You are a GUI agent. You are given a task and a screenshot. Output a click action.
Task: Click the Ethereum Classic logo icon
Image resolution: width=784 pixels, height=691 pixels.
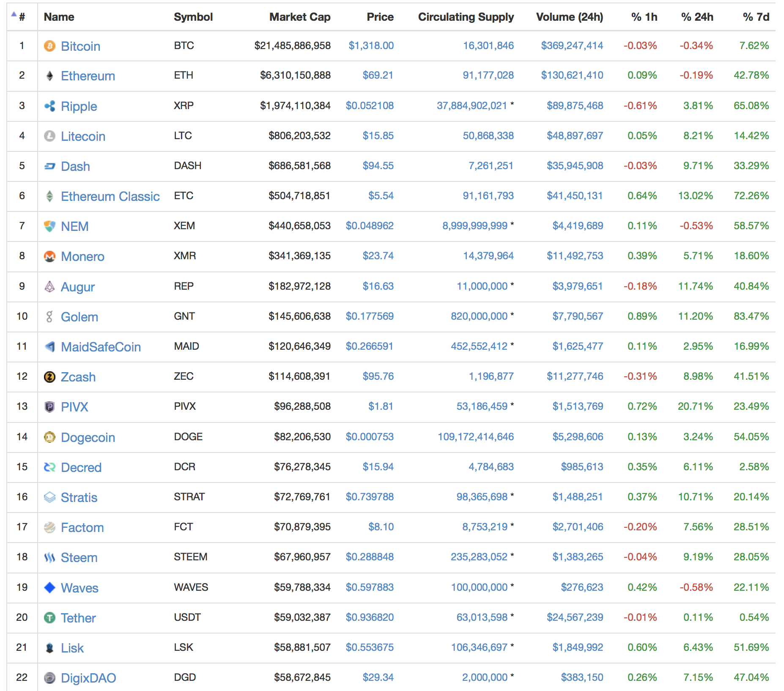tap(49, 196)
